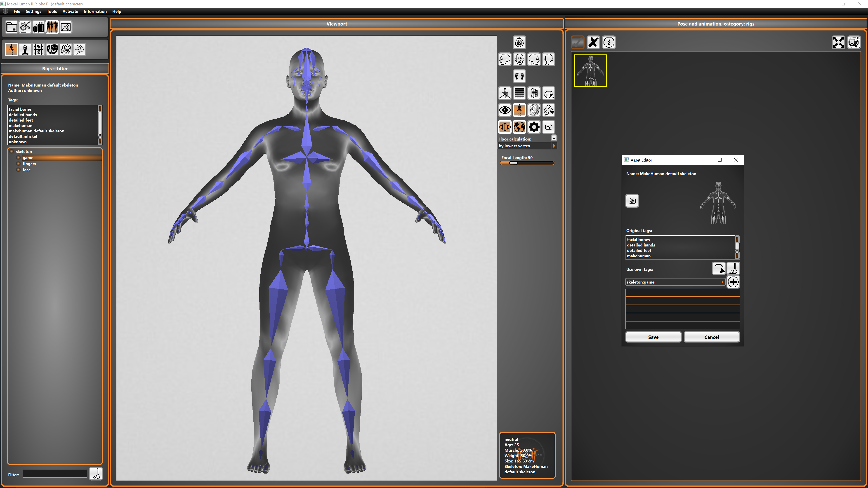Click the Tags list scrollbar in filter panel
This screenshot has height=488, width=868.
(x=100, y=125)
